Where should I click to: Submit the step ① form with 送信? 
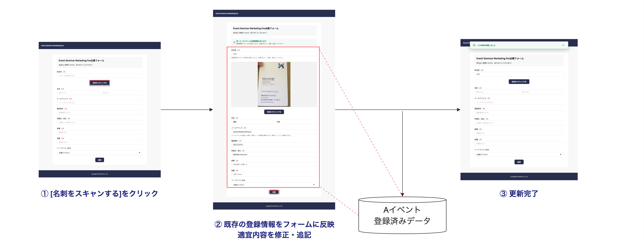coord(99,160)
